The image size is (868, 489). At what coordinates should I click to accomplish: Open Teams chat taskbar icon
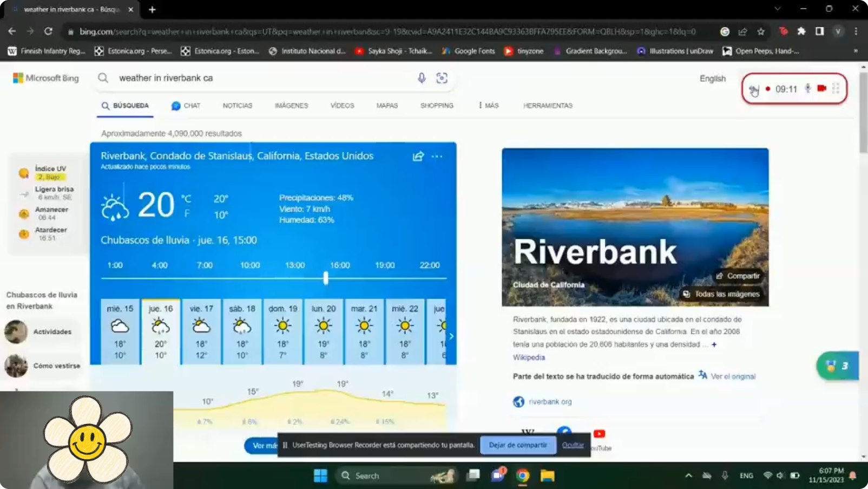498,475
